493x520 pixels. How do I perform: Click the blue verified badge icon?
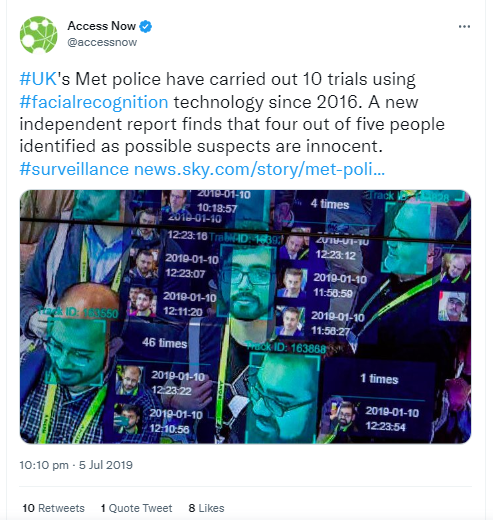[x=145, y=26]
